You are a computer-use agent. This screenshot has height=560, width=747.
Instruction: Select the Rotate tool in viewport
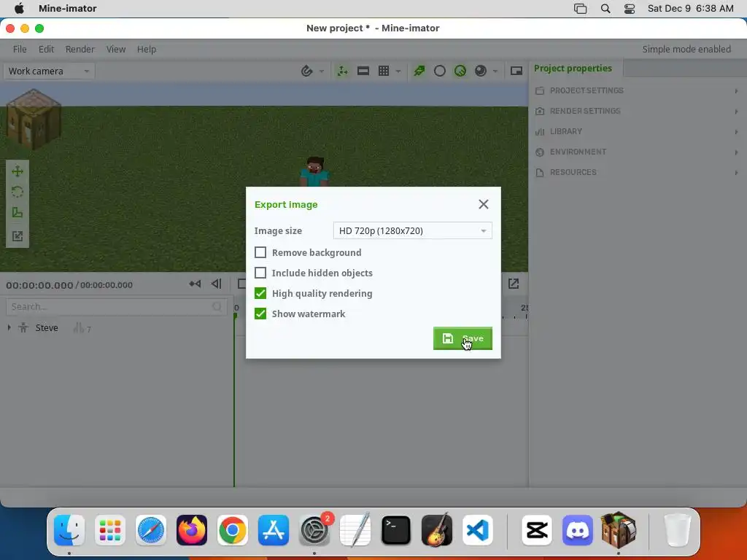tap(18, 192)
